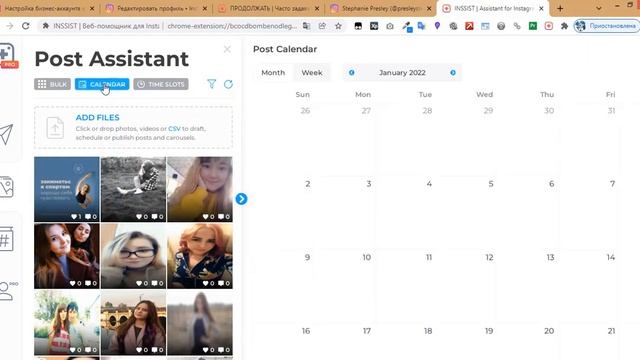Click the red INSSIST extension icon

(549, 26)
